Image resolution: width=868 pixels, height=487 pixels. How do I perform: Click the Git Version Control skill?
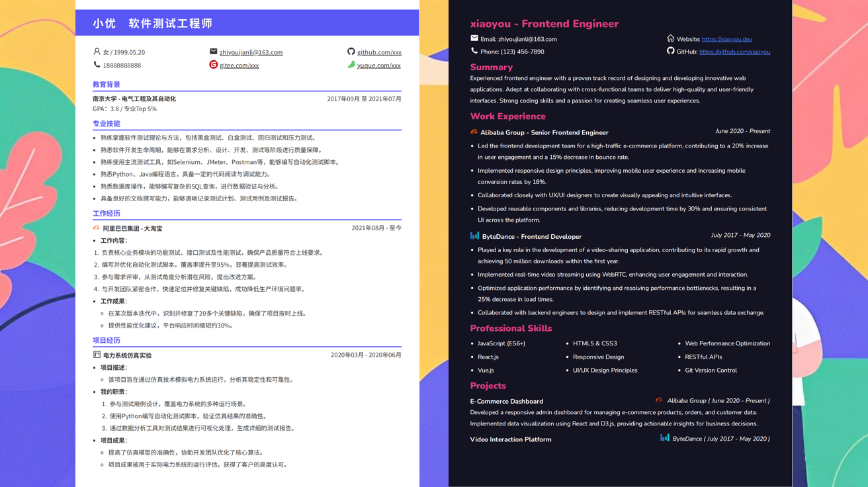coord(711,371)
